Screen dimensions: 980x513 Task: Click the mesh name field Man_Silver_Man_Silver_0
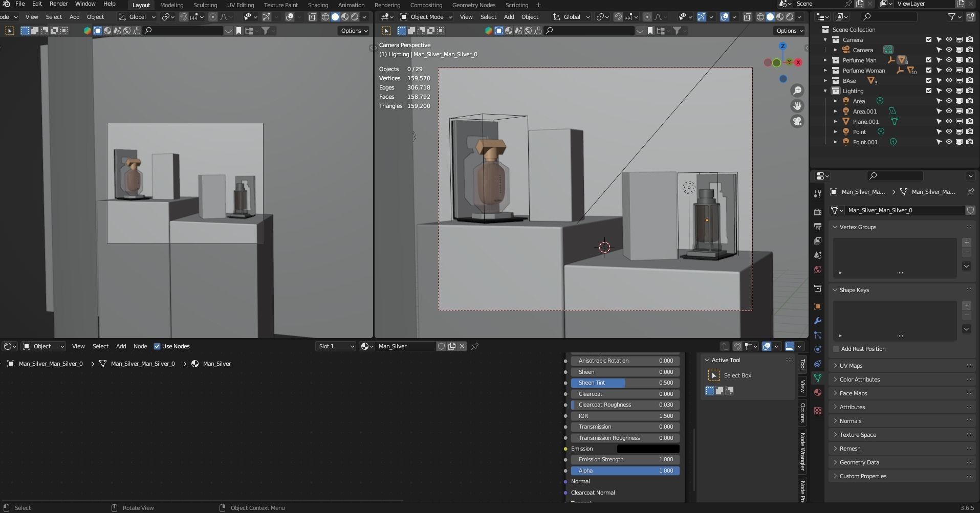[905, 210]
